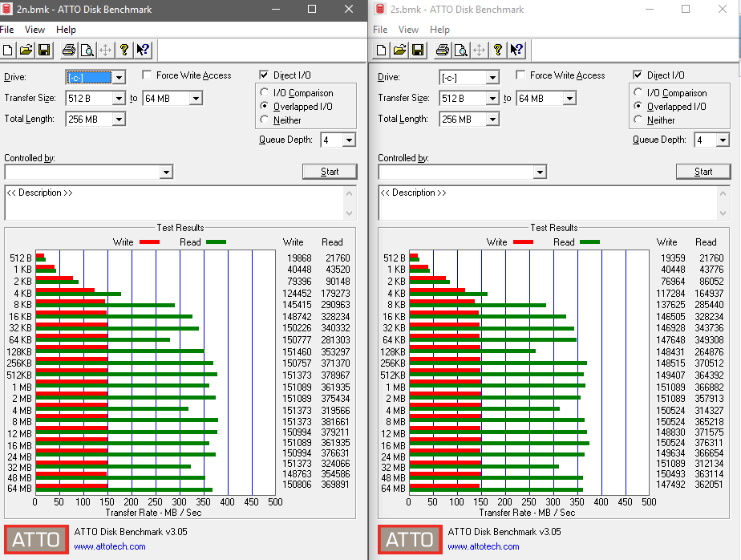Image resolution: width=741 pixels, height=560 pixels.
Task: Click New file icon in 2s.bmk window
Action: tap(382, 50)
